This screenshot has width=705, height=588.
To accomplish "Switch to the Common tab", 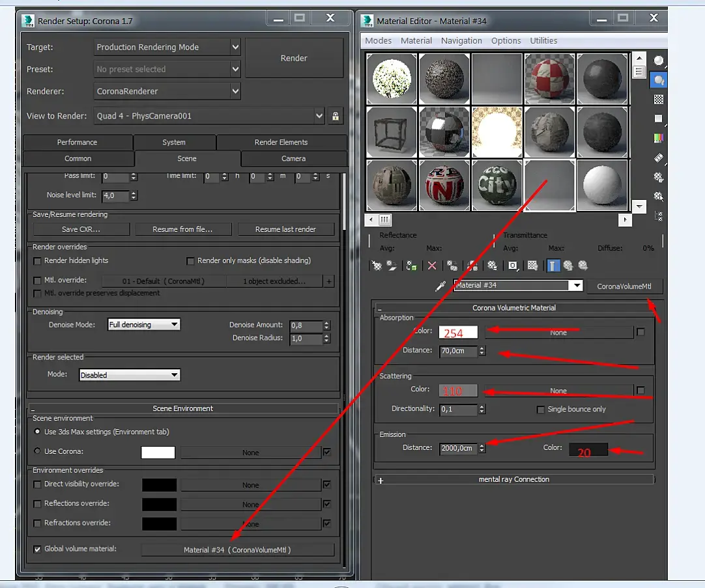I will (x=78, y=159).
